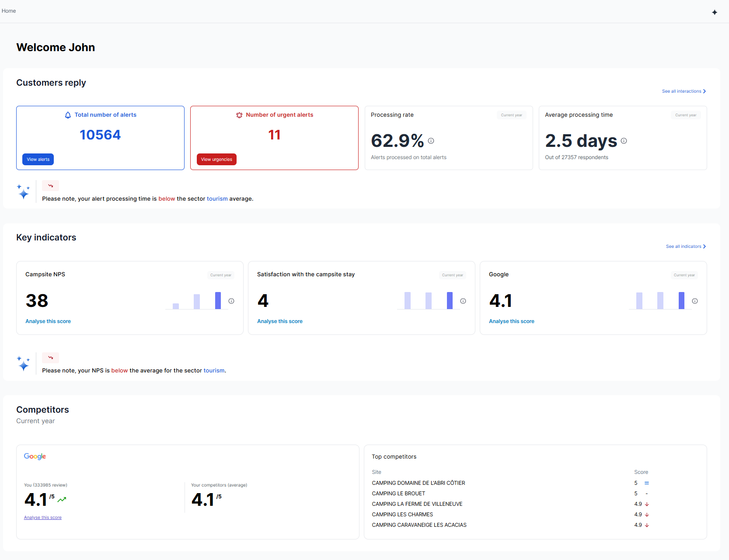This screenshot has width=729, height=560.
Task: Click info icon in Google indicator card
Action: pos(695,301)
